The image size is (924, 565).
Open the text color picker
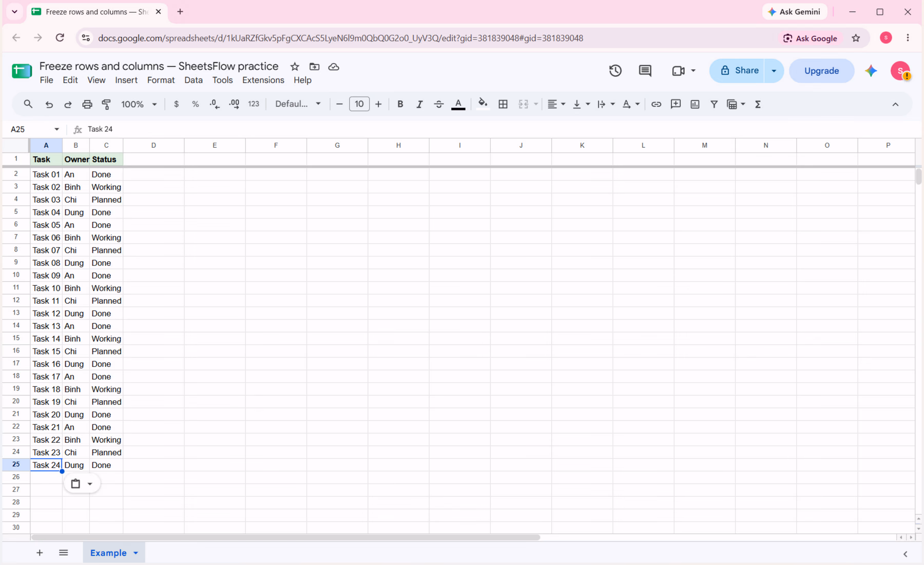coord(458,104)
